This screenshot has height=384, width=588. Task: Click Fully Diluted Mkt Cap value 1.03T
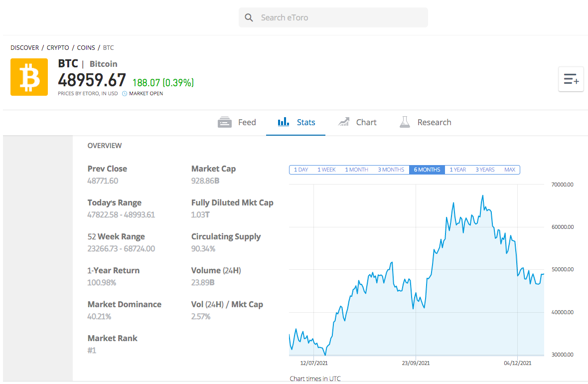click(200, 215)
